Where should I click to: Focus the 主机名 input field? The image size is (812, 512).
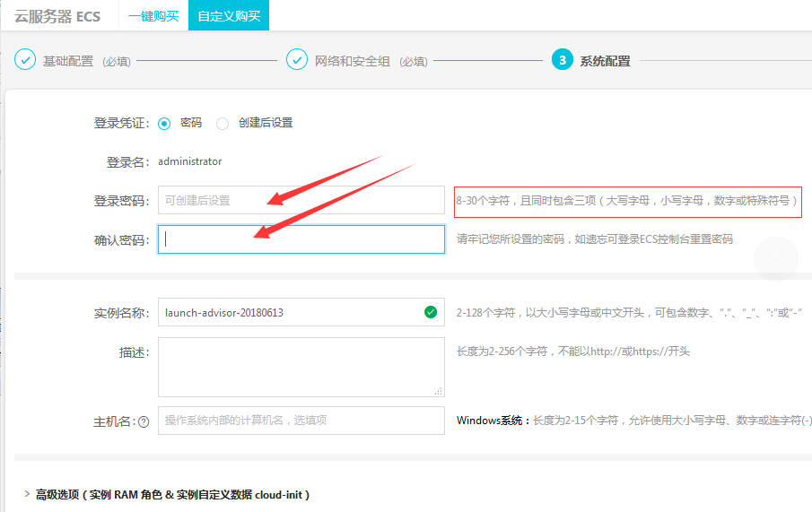(301, 421)
